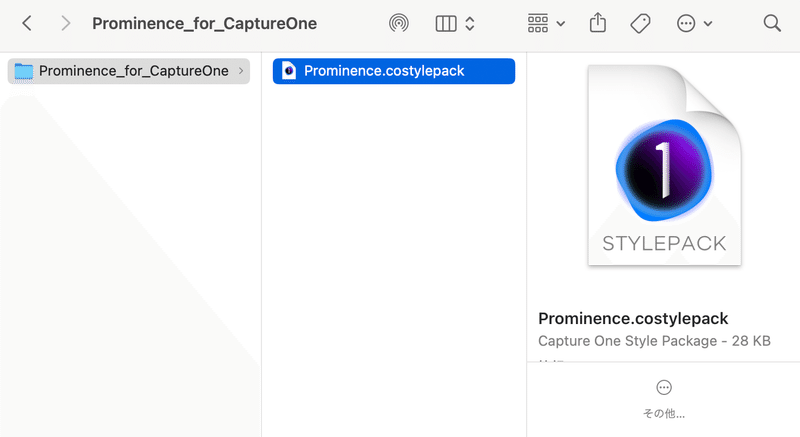The image size is (800, 437).
Task: Click the Capture One Style Package info text
Action: 654,341
